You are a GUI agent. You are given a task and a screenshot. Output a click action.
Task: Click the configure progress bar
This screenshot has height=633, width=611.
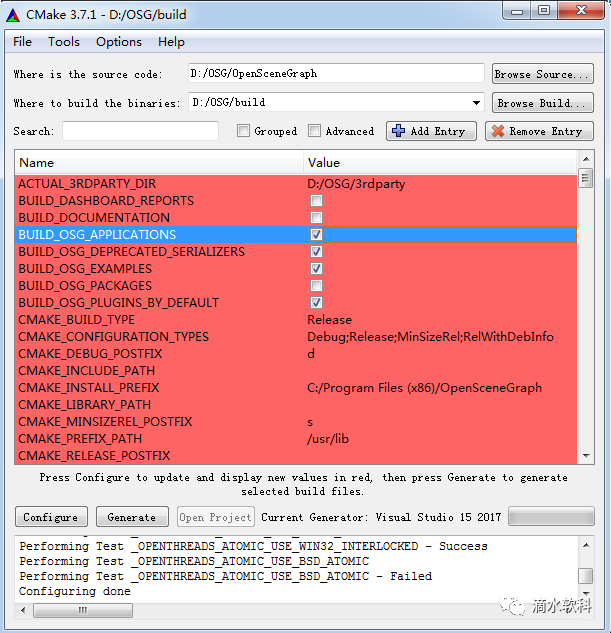coord(551,516)
